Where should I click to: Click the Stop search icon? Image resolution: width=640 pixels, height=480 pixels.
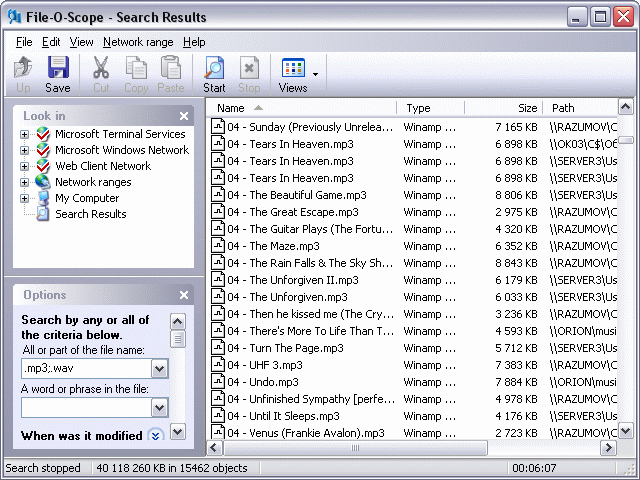249,67
